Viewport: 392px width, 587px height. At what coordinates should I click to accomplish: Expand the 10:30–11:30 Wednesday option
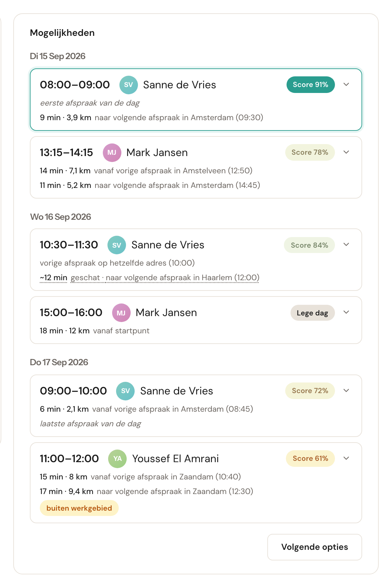346,245
